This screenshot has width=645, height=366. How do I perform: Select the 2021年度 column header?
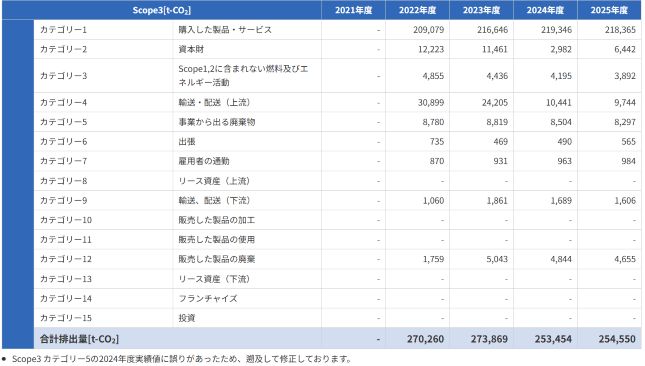click(353, 10)
